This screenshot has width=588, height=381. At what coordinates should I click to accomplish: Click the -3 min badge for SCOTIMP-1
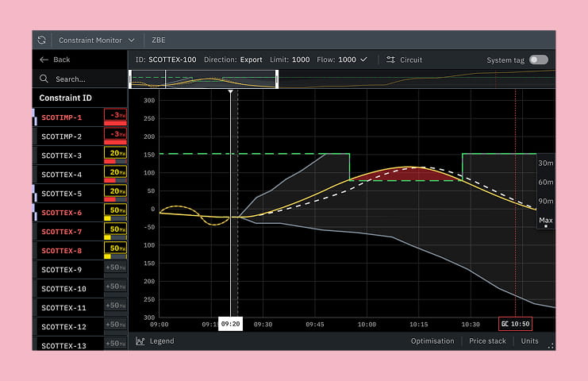click(115, 117)
